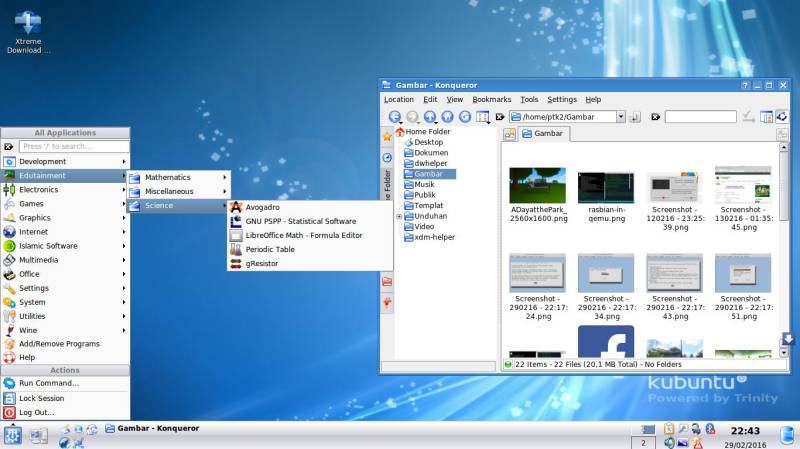Open the History clock sidebar panel
This screenshot has height=449, width=800.
pos(387,158)
